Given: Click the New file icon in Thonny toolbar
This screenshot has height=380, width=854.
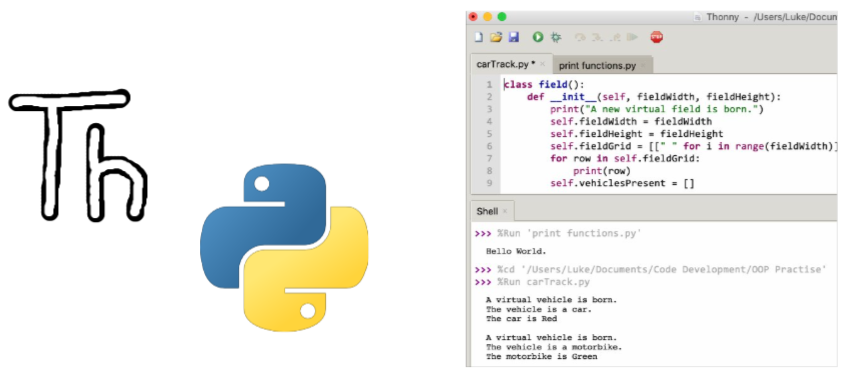Looking at the screenshot, I should tap(478, 37).
